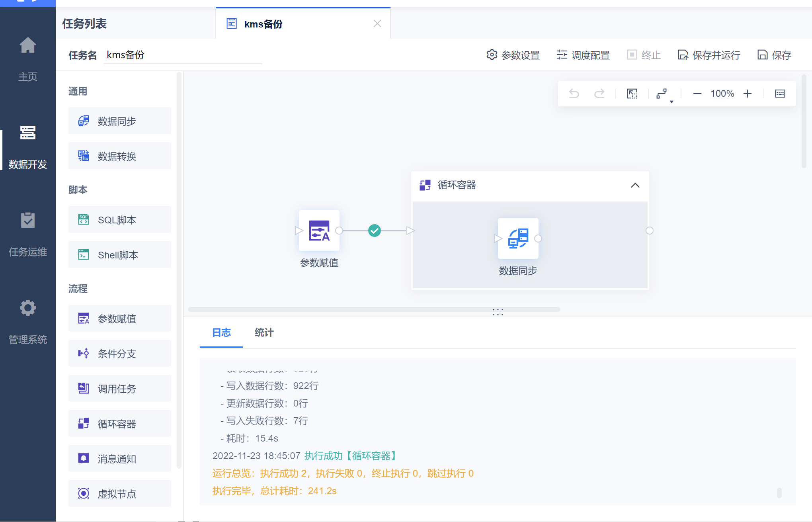Open 调度配置 scheduling options
The height and width of the screenshot is (522, 812).
click(x=583, y=55)
